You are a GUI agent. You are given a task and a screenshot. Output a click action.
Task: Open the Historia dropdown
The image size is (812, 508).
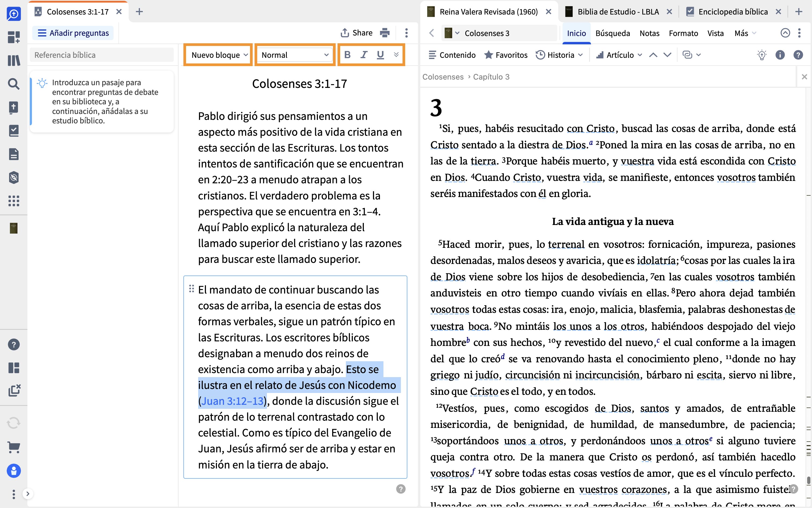[559, 55]
